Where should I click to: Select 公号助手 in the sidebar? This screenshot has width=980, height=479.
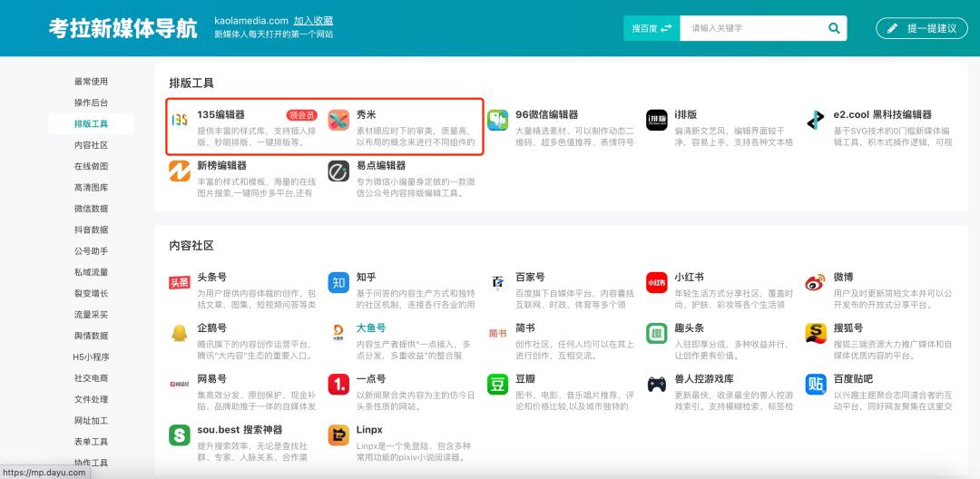point(92,251)
